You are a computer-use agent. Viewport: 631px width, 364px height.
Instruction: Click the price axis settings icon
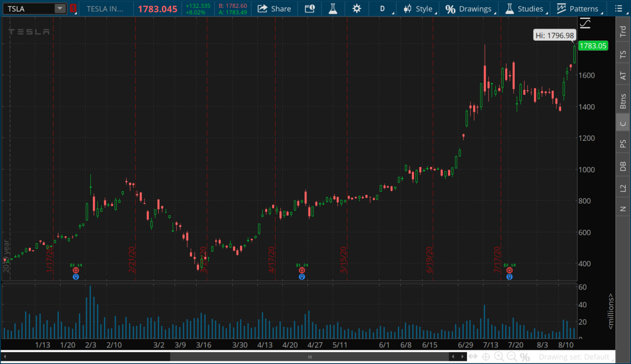pos(585,23)
